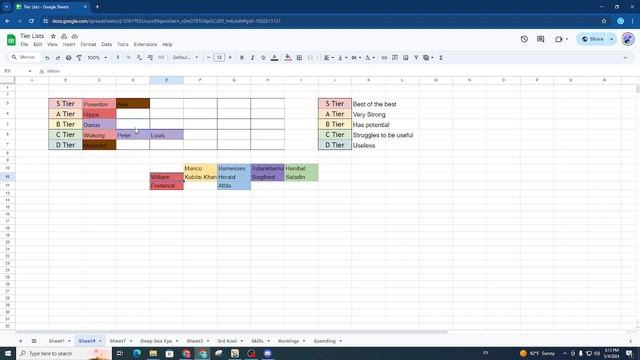Open the Insert menu
Screen dimensions: 640x360
pyautogui.click(x=69, y=44)
